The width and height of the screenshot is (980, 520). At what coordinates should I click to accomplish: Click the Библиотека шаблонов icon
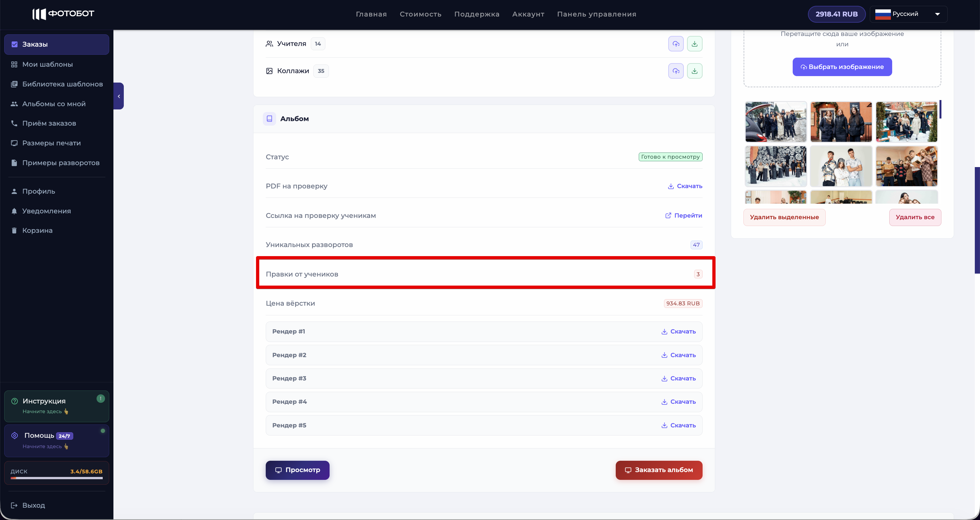(15, 84)
